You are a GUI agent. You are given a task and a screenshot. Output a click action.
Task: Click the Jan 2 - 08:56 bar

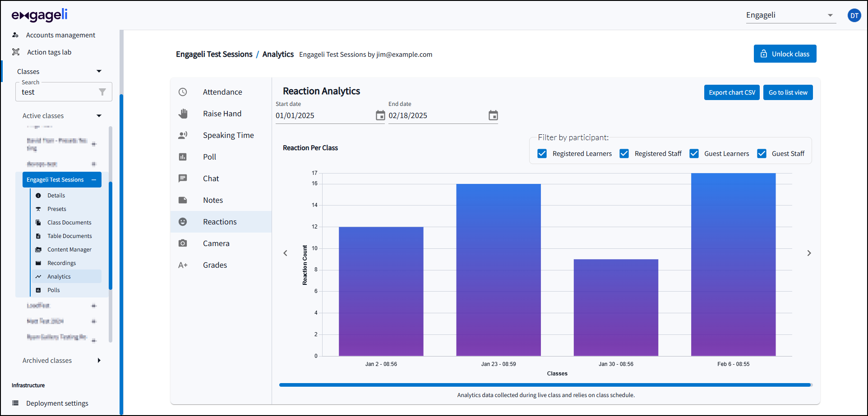pyautogui.click(x=381, y=292)
